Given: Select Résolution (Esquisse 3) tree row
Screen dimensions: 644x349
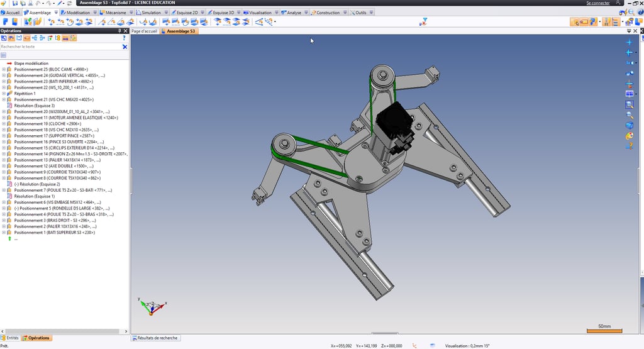Looking at the screenshot, I should point(34,106).
